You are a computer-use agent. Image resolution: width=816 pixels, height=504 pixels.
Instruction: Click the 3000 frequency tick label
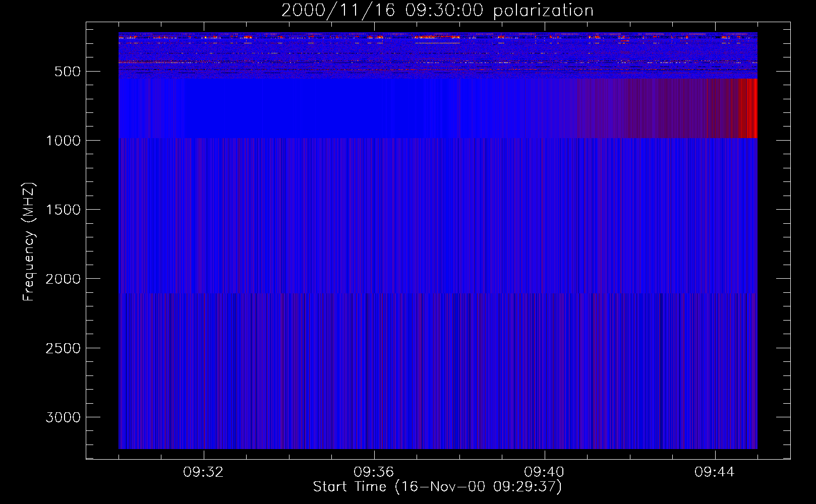(x=63, y=417)
